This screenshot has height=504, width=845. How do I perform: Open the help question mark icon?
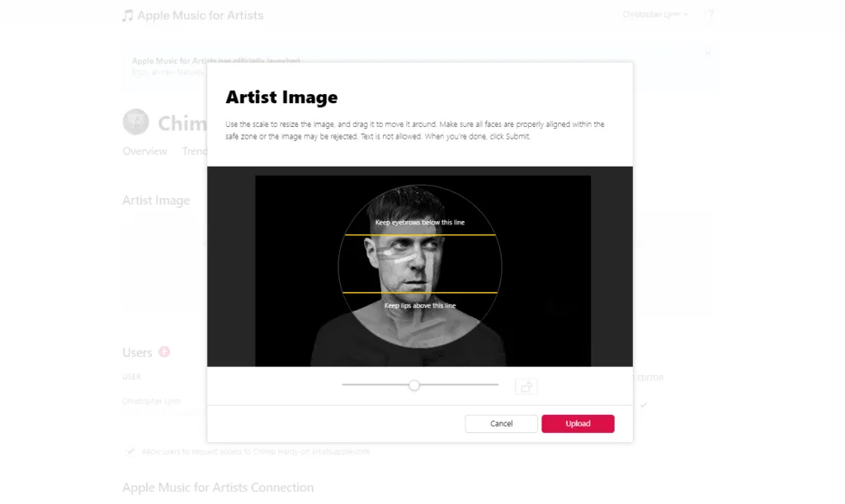(710, 14)
